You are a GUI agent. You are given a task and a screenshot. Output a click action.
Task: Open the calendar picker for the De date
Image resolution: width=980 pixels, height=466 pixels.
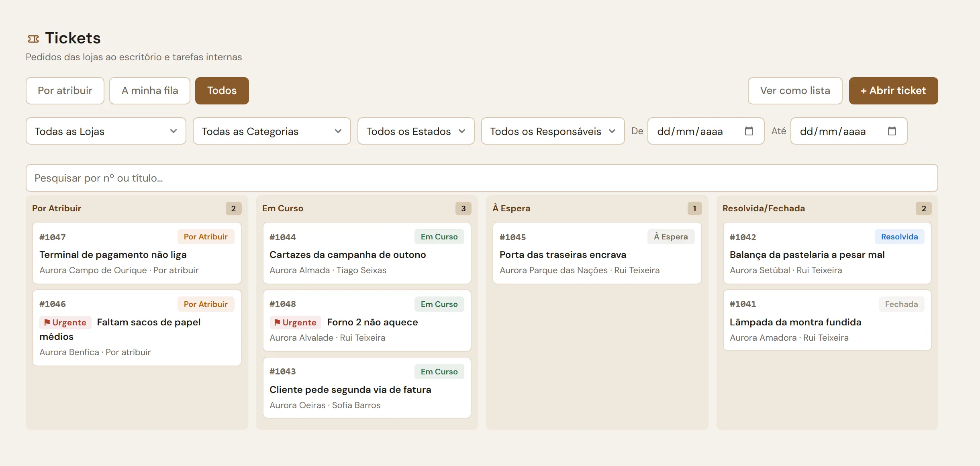749,131
